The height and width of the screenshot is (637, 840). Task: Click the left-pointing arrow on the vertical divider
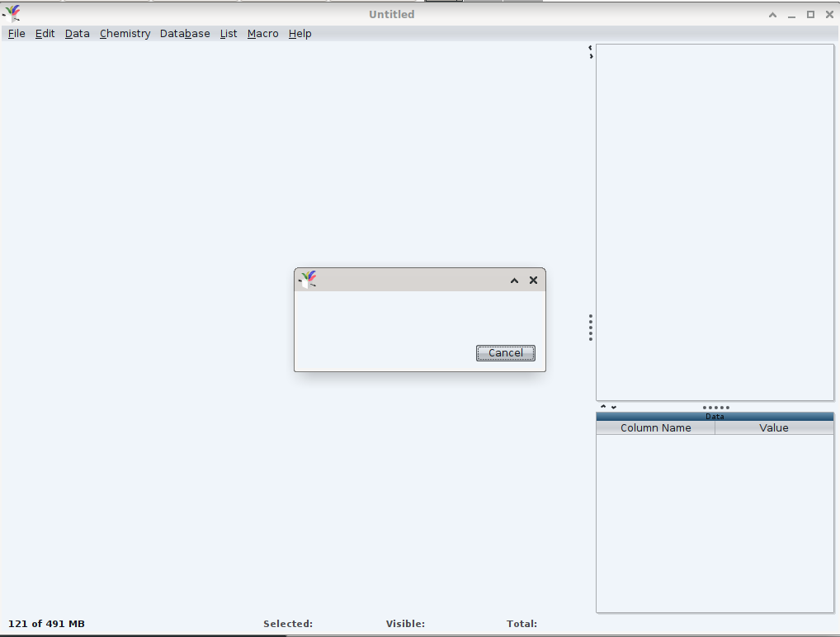tap(590, 48)
